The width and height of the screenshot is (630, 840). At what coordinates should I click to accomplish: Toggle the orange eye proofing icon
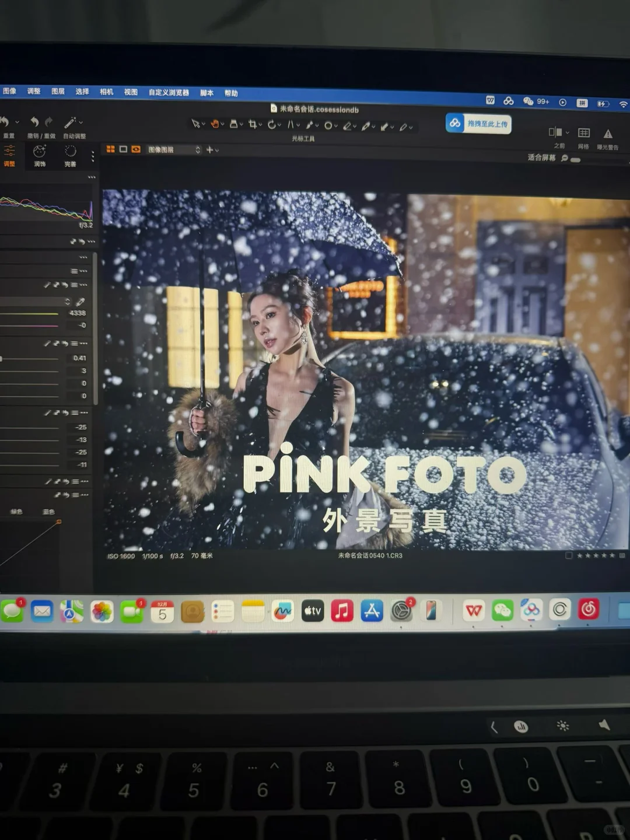136,149
